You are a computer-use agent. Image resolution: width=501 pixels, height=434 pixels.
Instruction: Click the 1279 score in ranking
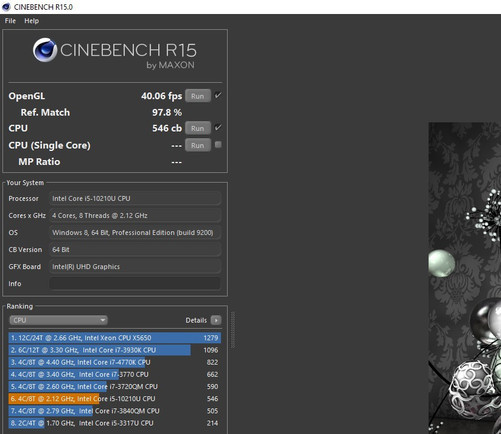coord(211,338)
